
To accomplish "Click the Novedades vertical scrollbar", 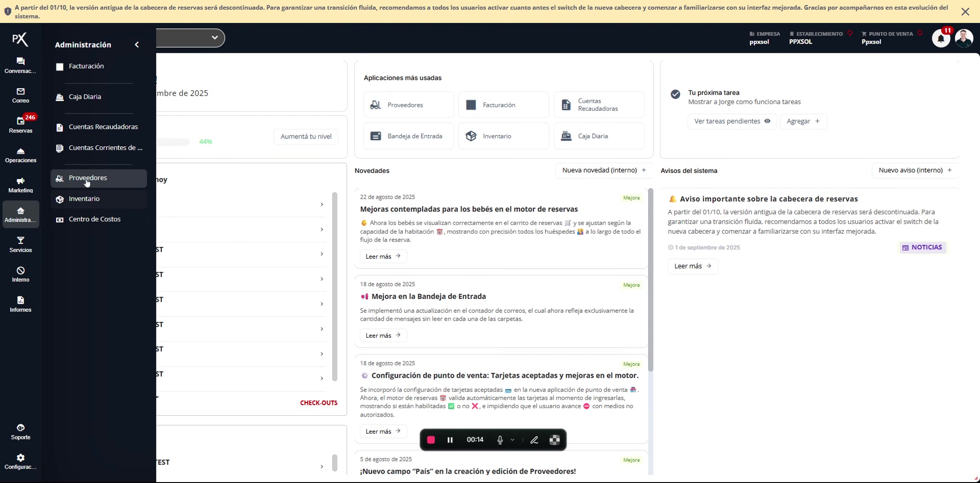I will pos(650,281).
